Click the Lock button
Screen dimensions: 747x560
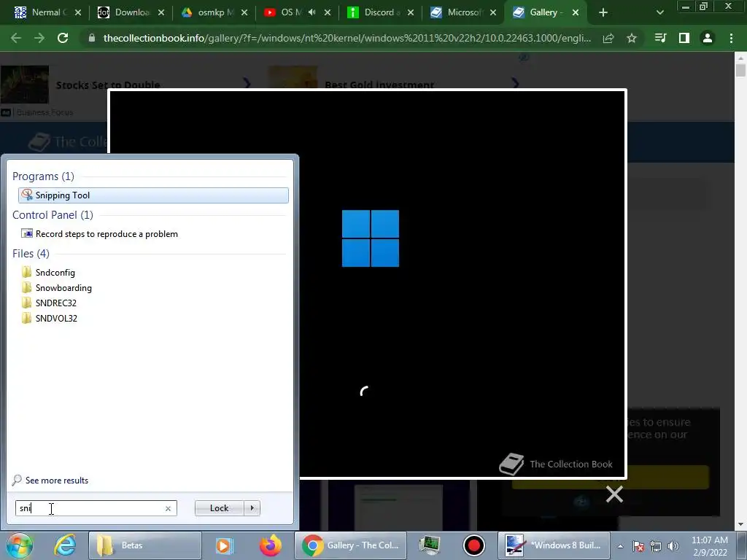219,508
